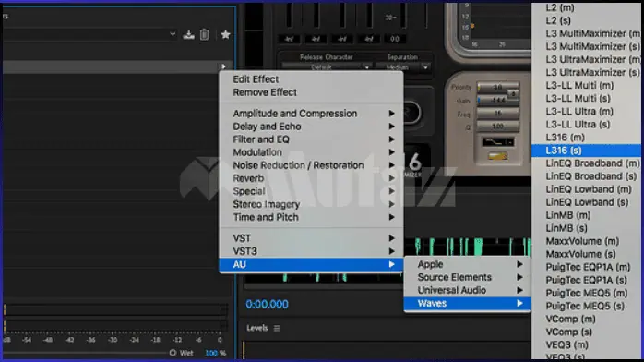The image size is (644, 362).
Task: Open Delay and Echo submenu
Action: [311, 127]
